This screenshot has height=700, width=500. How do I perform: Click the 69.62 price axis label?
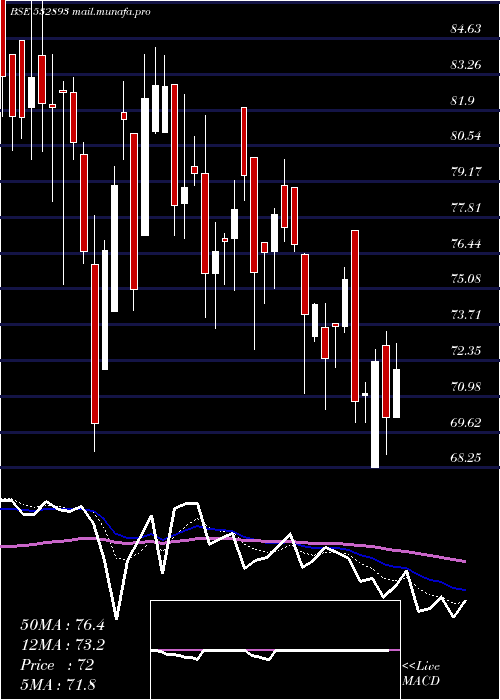[x=466, y=422]
